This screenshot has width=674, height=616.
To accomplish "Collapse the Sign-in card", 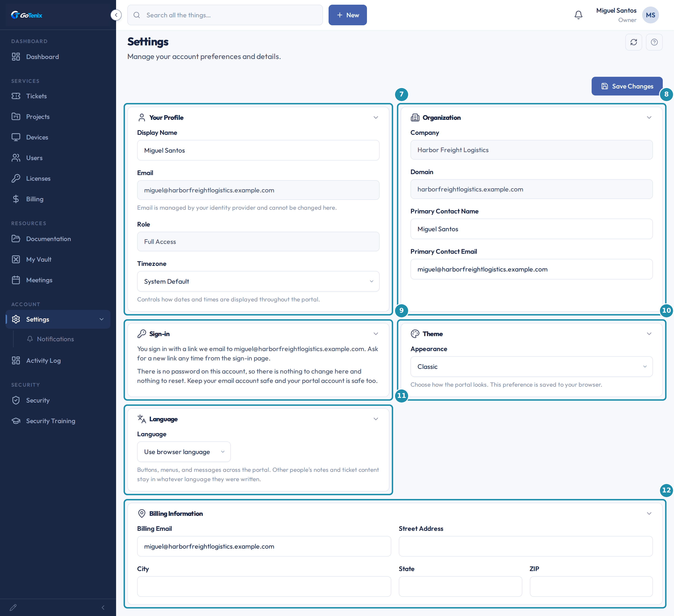I will coord(376,334).
